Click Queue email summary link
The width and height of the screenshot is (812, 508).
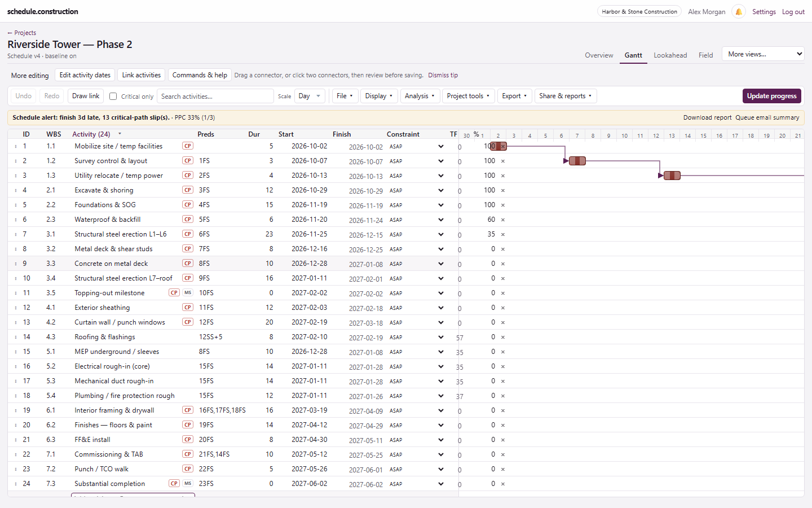tap(767, 117)
